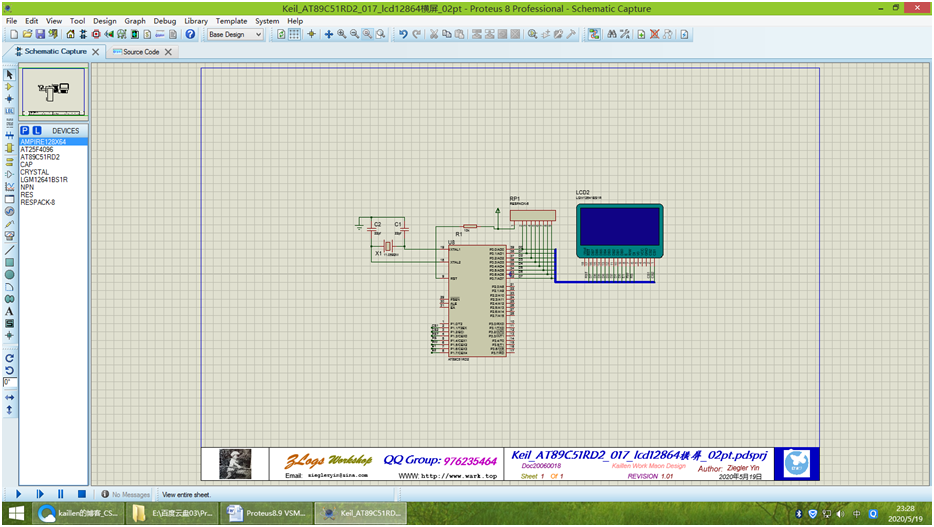Select the Junction Dot Mode tool
Viewport: 934px width, 527px height.
coord(9,99)
